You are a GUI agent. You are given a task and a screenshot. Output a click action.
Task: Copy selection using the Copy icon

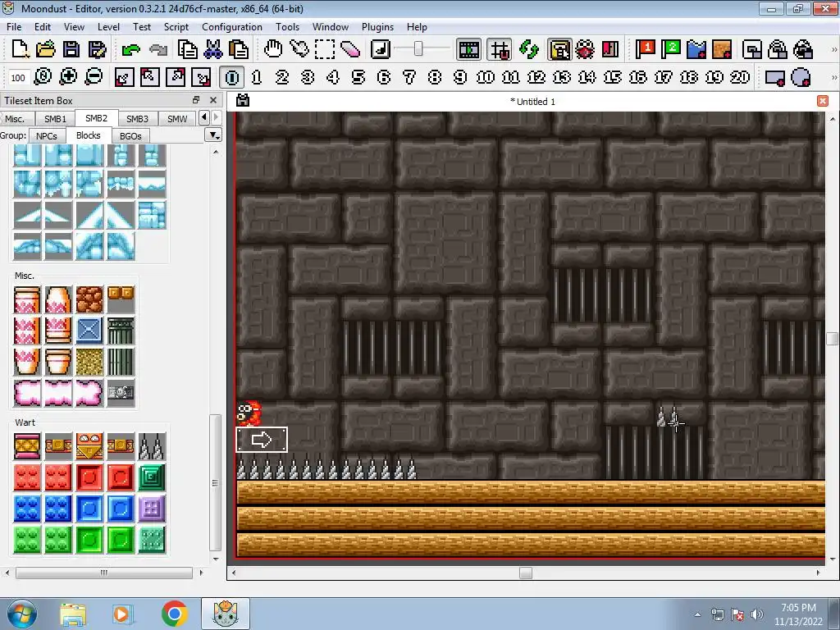(x=188, y=49)
